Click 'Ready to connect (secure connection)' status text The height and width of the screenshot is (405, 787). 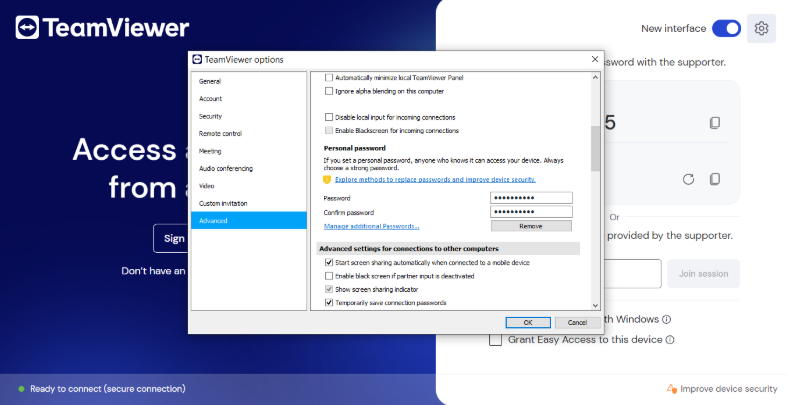tap(107, 389)
